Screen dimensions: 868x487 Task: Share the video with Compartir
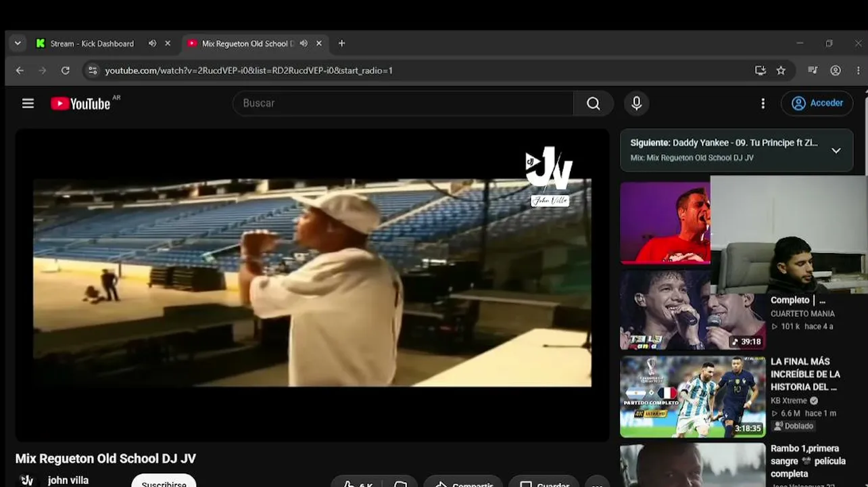(x=464, y=483)
